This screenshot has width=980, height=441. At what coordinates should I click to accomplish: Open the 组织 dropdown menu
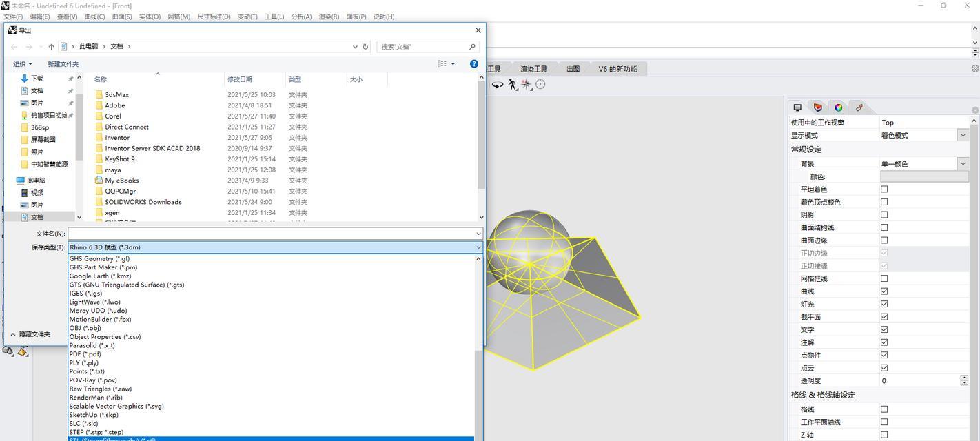point(23,63)
